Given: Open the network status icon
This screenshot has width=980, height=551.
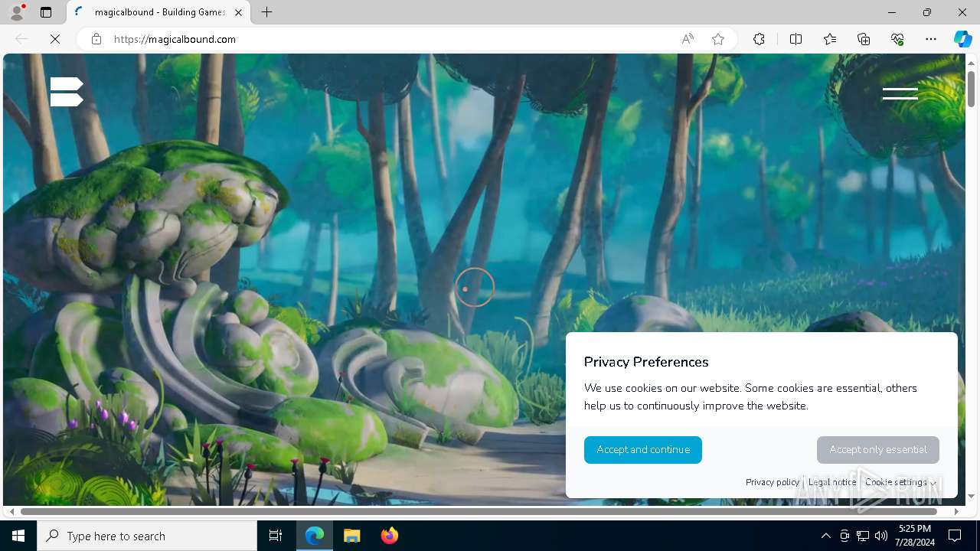Looking at the screenshot, I should [863, 536].
